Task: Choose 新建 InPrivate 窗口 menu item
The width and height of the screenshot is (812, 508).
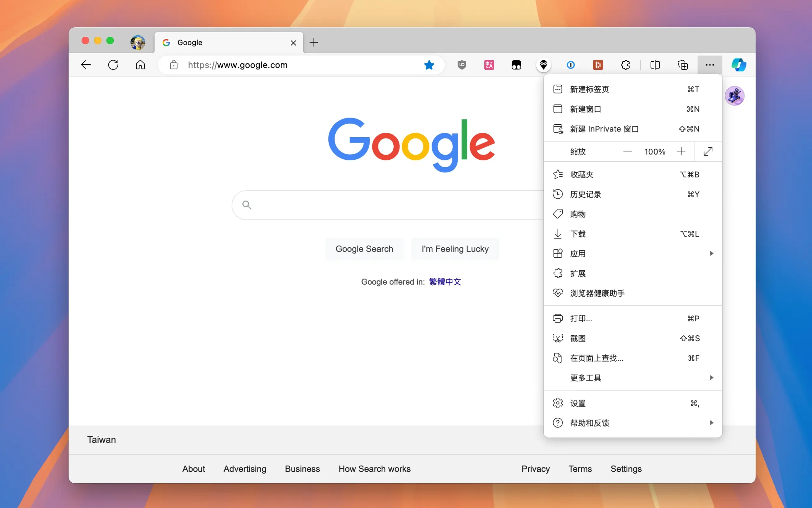Action: [x=633, y=129]
